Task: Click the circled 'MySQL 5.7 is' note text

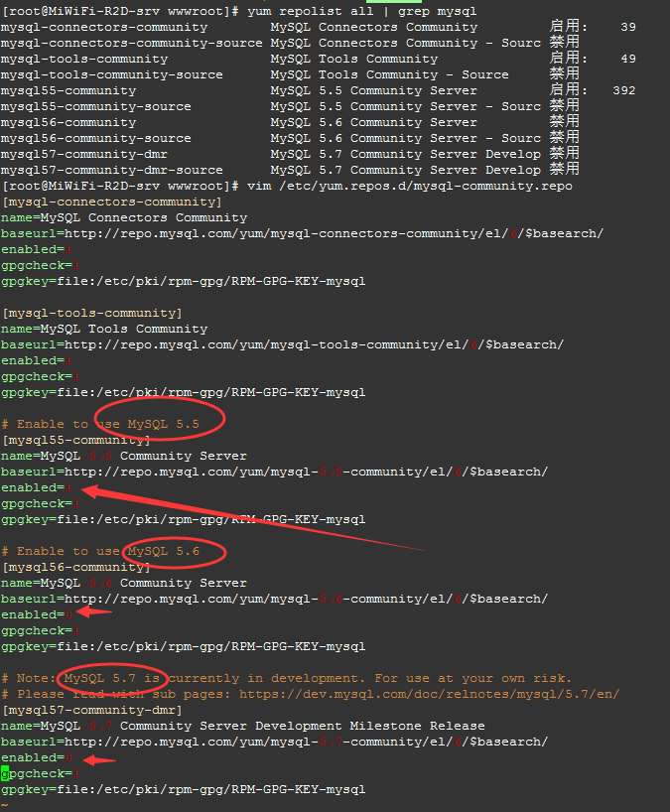Action: [112, 678]
